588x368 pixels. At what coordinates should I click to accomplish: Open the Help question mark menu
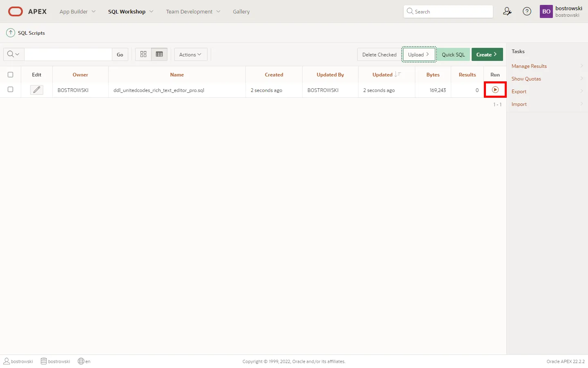coord(527,11)
